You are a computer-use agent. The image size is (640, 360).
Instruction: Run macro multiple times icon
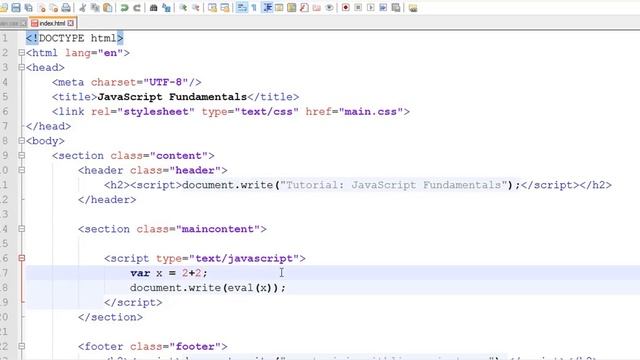[383, 7]
